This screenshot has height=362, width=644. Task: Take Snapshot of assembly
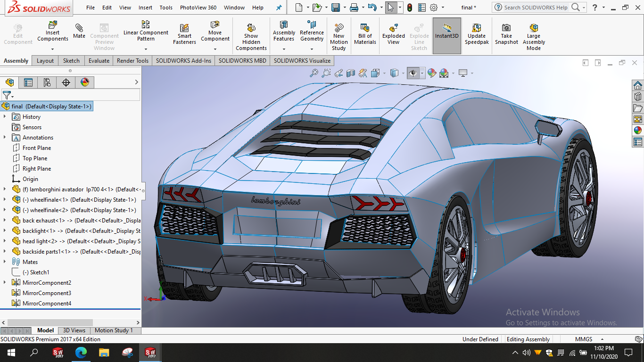tap(506, 34)
